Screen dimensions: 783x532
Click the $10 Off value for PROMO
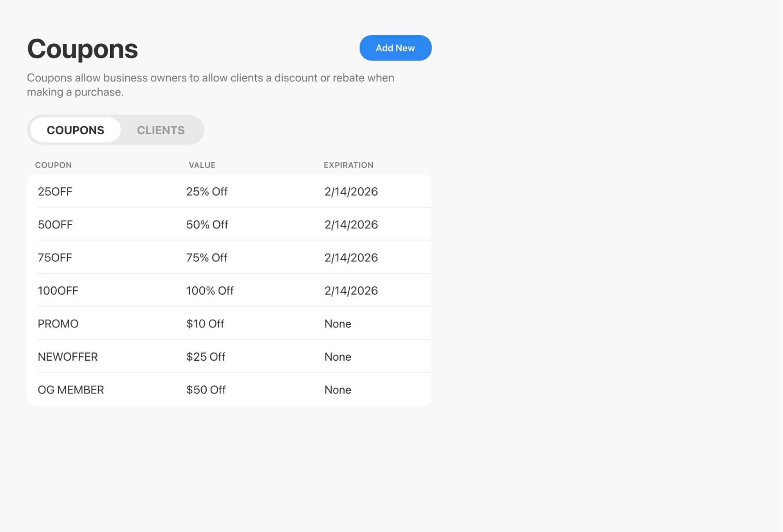pyautogui.click(x=205, y=323)
